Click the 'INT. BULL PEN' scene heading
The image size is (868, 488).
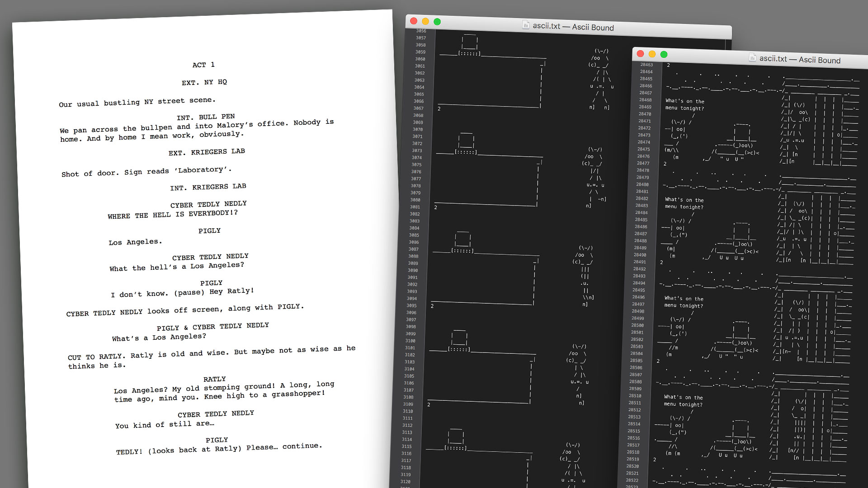(206, 117)
